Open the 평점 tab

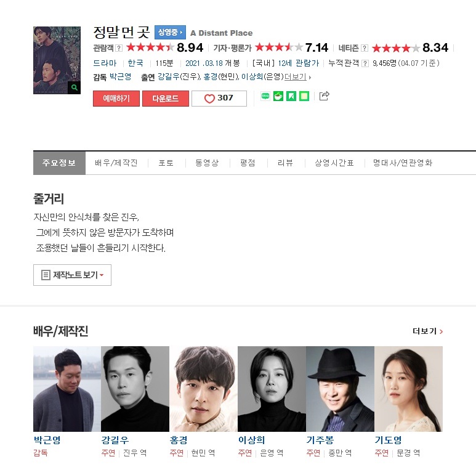(x=248, y=163)
